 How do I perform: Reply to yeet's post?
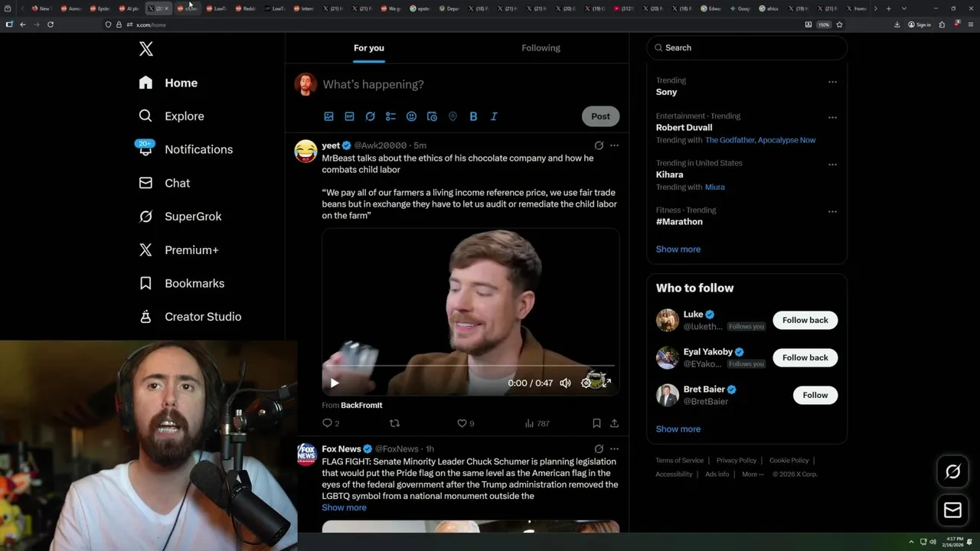331,423
